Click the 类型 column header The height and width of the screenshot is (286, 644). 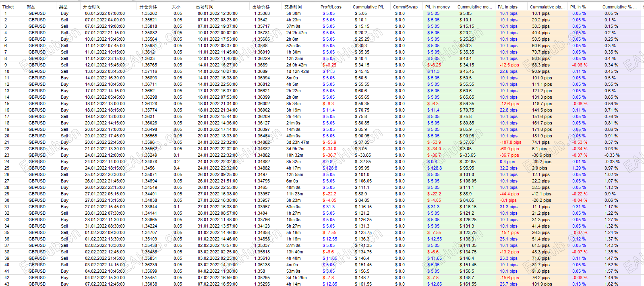(63, 7)
